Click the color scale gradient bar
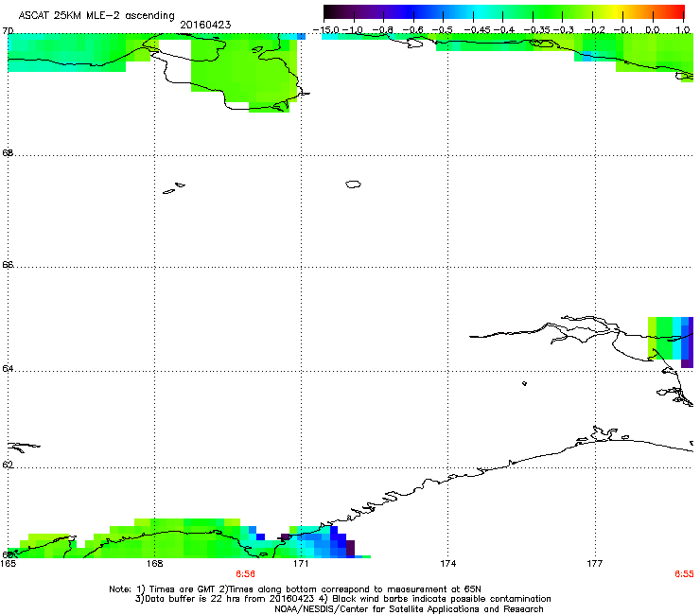 pyautogui.click(x=504, y=12)
